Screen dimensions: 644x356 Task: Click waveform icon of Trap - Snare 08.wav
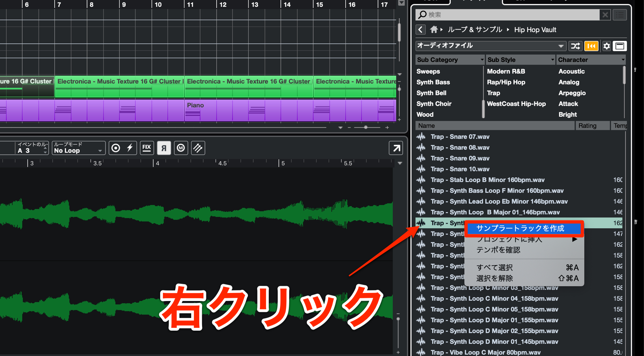click(421, 147)
